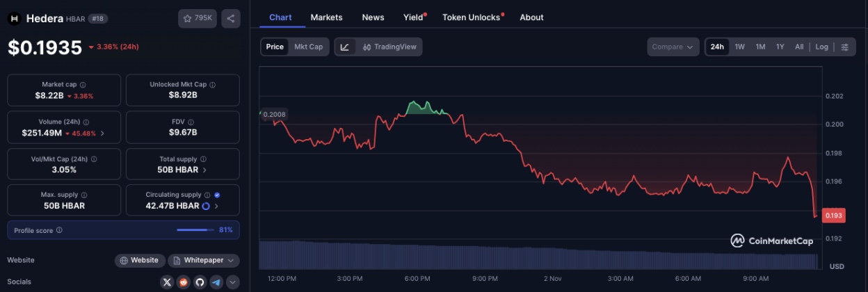This screenshot has width=868, height=292.
Task: Open the Compare dropdown
Action: (672, 47)
